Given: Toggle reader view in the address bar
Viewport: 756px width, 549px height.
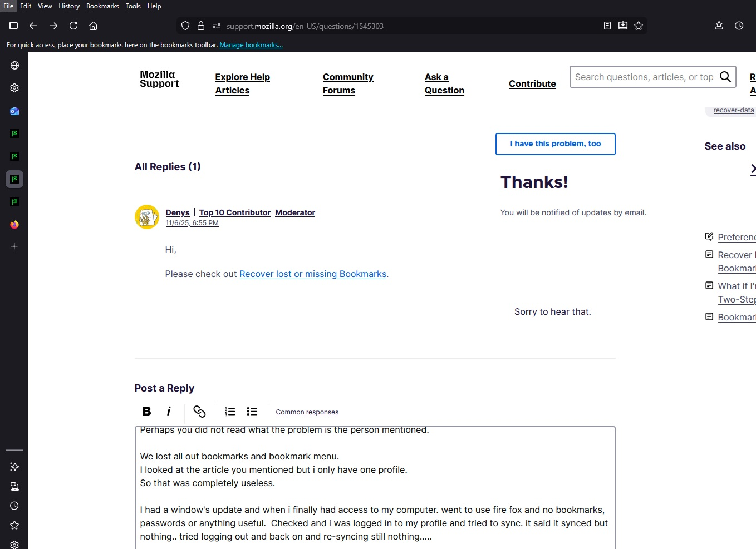Looking at the screenshot, I should pos(607,26).
